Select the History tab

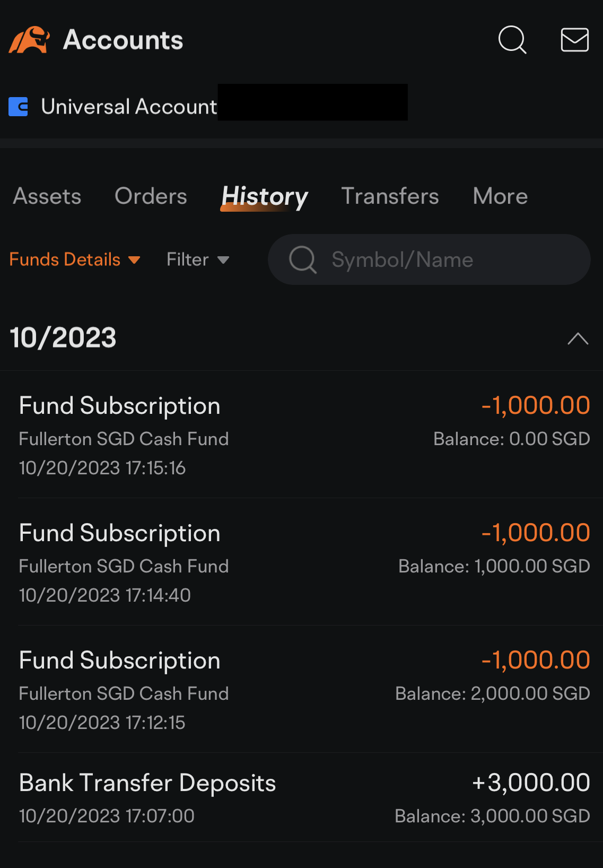click(264, 196)
